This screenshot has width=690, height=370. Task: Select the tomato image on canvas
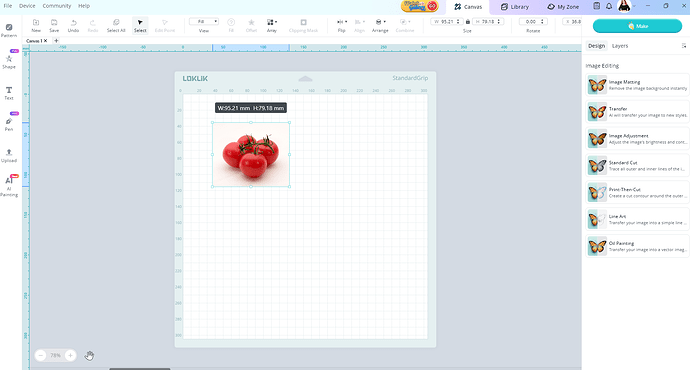251,154
